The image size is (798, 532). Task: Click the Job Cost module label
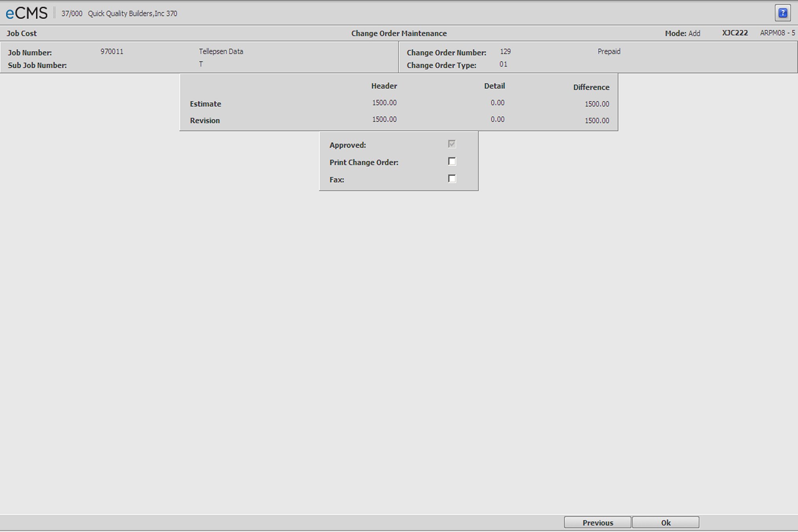click(22, 33)
